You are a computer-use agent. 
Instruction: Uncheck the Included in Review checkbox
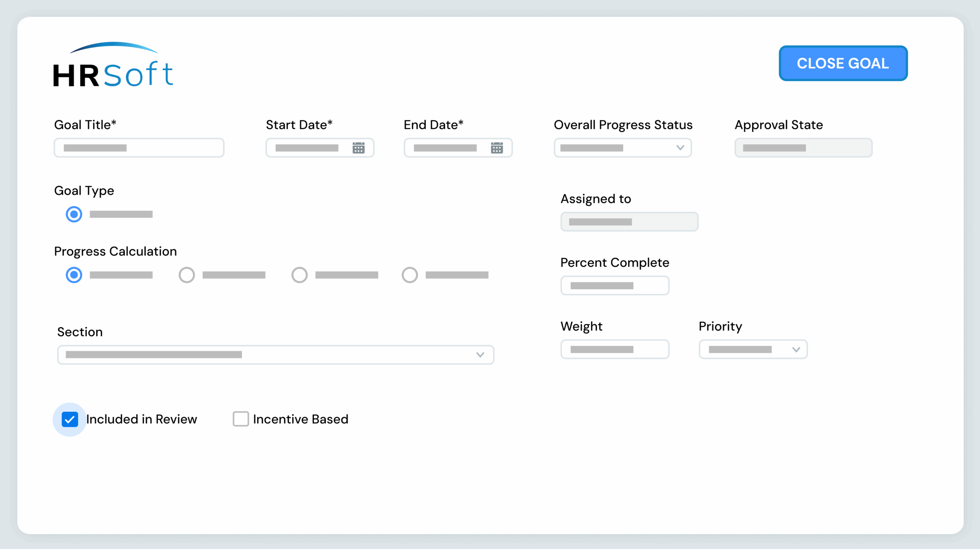tap(70, 419)
